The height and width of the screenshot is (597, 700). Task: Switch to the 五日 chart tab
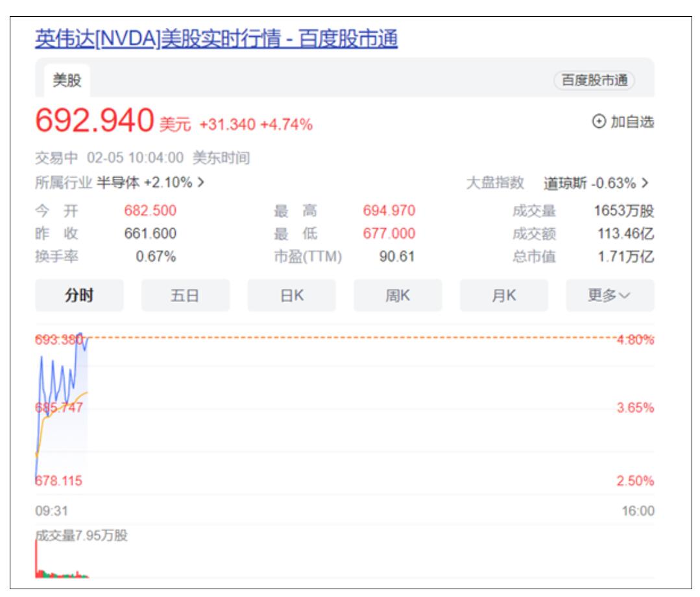point(186,296)
